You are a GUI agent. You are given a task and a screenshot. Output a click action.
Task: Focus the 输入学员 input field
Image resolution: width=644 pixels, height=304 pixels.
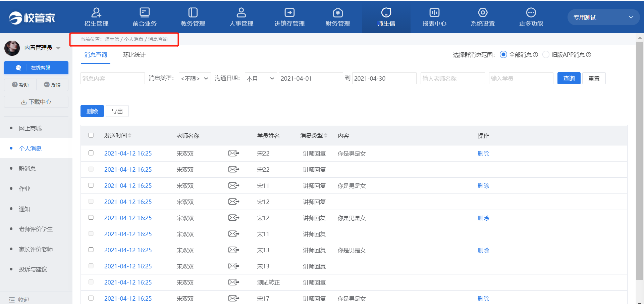[x=521, y=78]
